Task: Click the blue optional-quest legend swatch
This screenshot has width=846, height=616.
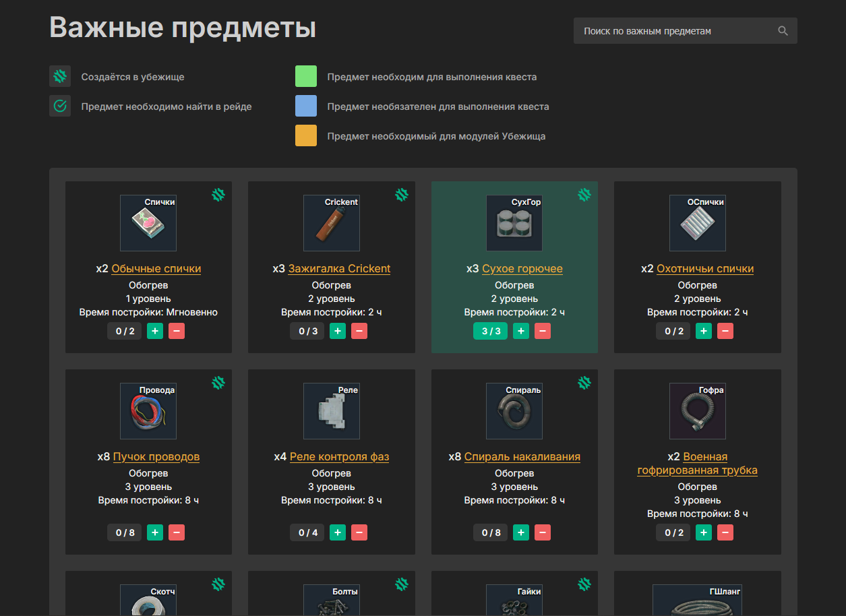Action: (x=306, y=106)
